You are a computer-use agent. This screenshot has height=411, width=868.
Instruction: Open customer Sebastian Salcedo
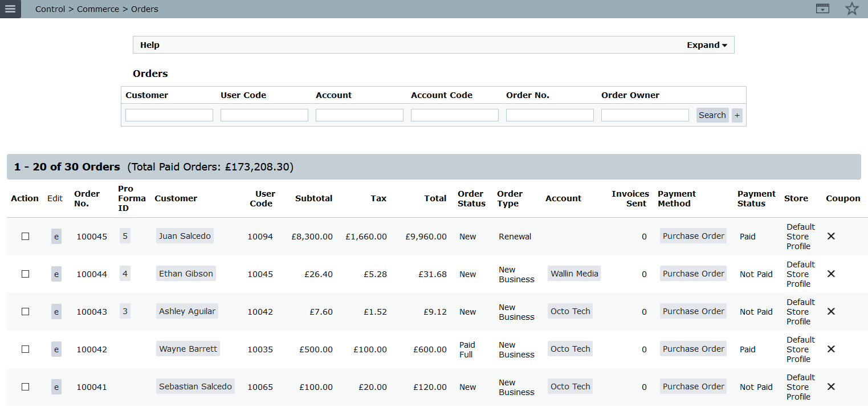coord(195,386)
